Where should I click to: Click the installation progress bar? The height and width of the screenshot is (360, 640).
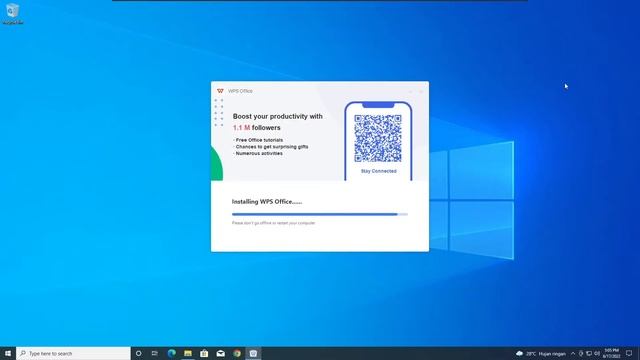point(320,214)
